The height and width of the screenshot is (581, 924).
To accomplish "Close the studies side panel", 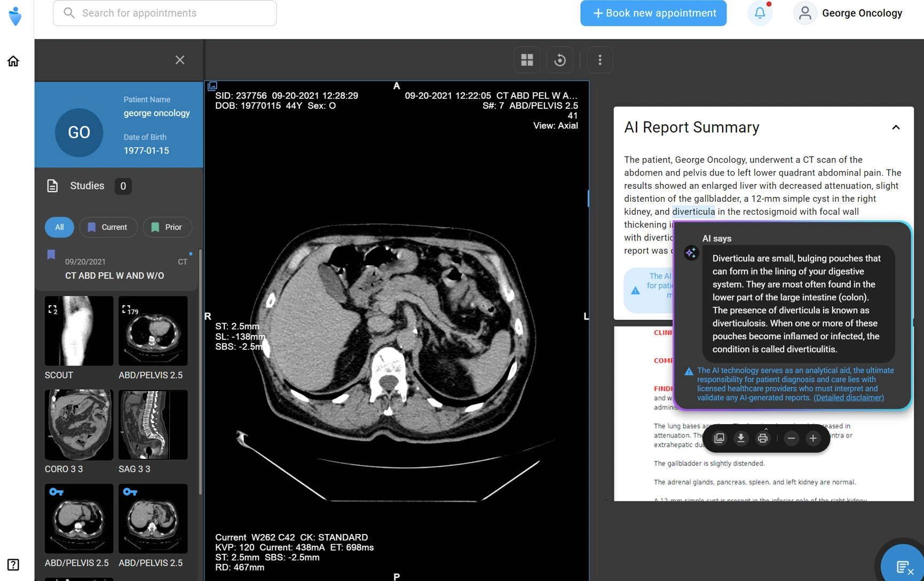I will coord(180,60).
